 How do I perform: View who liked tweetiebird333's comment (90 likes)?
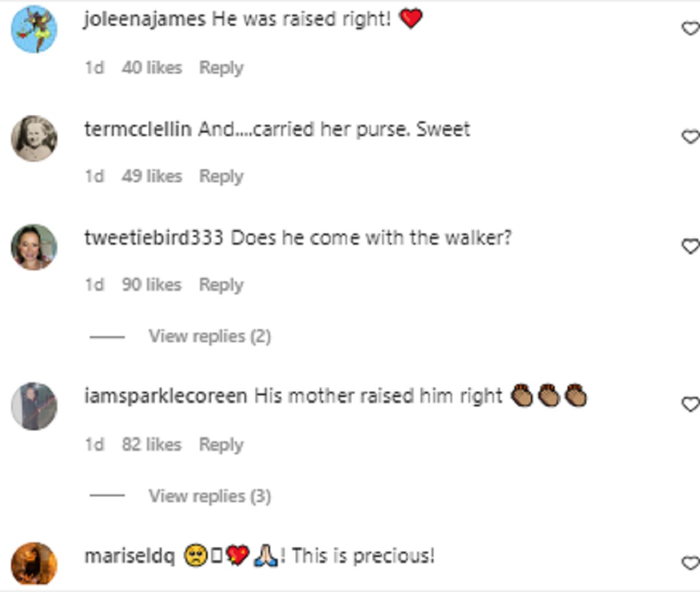pos(152,285)
